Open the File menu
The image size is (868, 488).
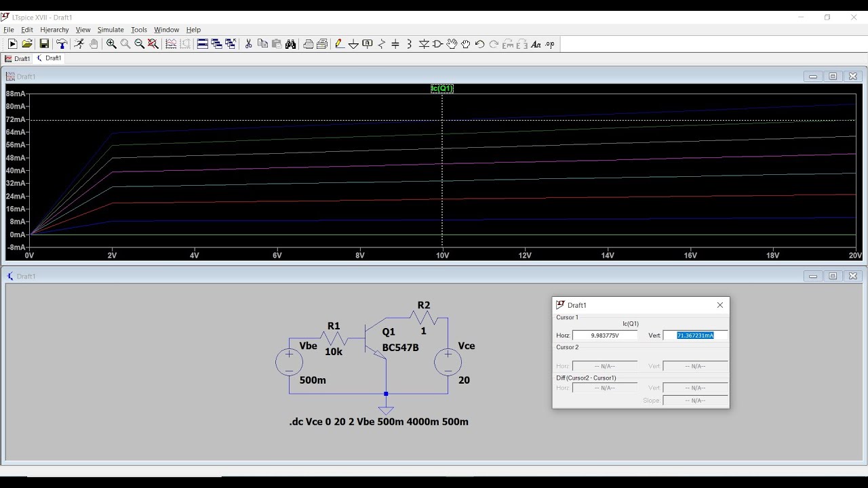[9, 30]
